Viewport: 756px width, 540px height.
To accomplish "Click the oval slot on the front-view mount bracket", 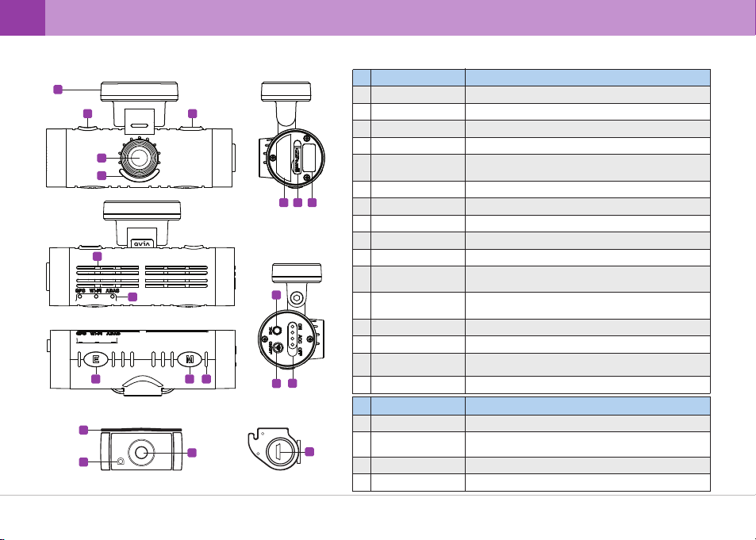I will tap(140, 124).
